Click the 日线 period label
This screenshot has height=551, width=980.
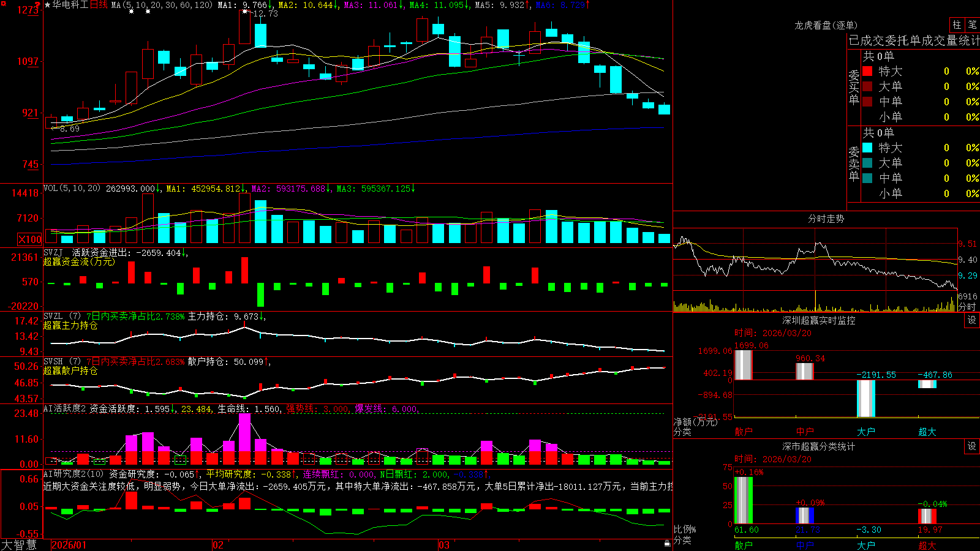[99, 5]
